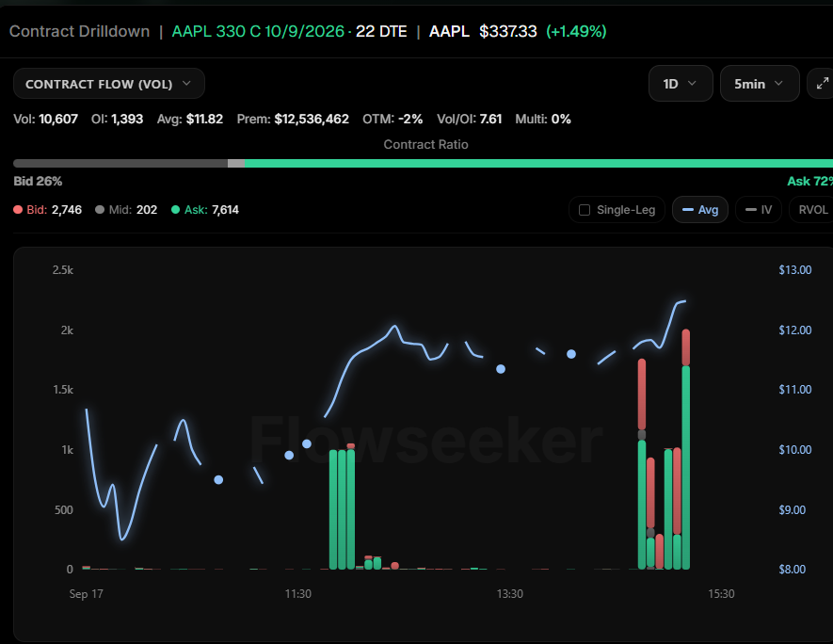
Task: Click the Prem: $12,536,462 stat
Action: [293, 119]
